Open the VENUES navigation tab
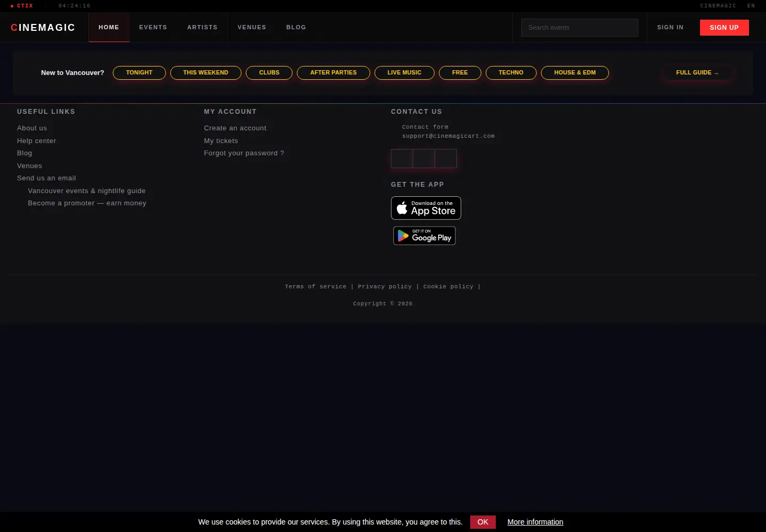The width and height of the screenshot is (766, 532). click(x=252, y=27)
